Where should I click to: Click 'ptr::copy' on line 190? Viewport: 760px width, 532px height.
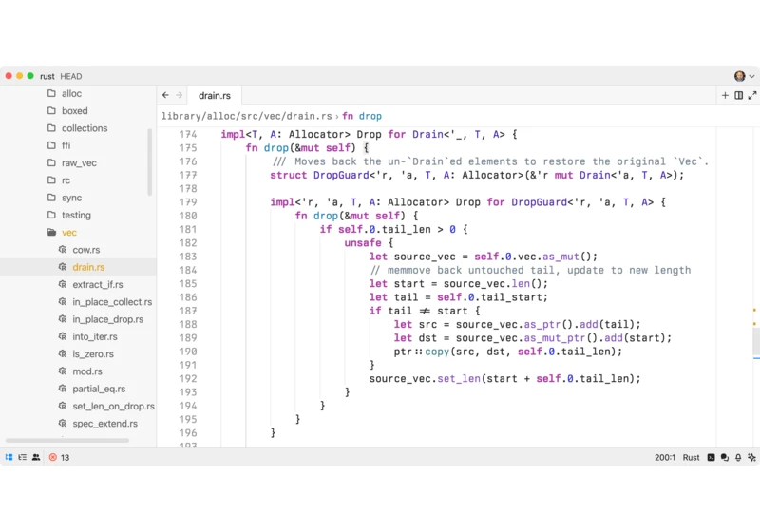[421, 351]
